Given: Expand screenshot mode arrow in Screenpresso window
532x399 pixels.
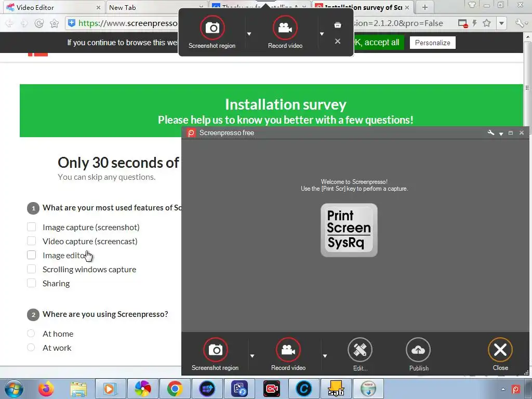Looking at the screenshot, I should click(252, 356).
